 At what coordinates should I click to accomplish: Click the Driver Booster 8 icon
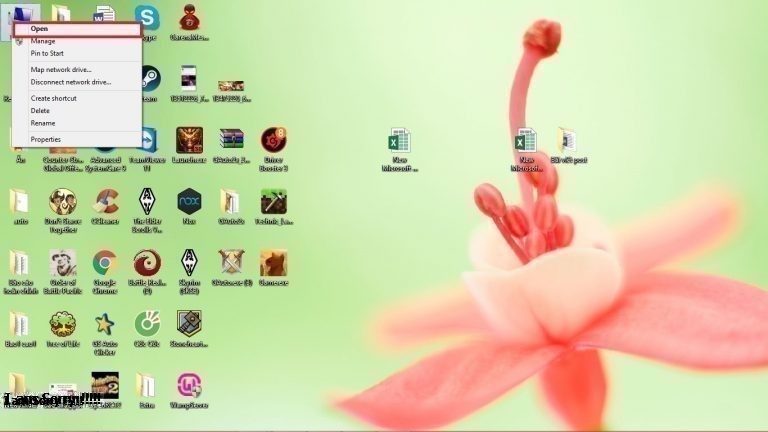point(273,141)
